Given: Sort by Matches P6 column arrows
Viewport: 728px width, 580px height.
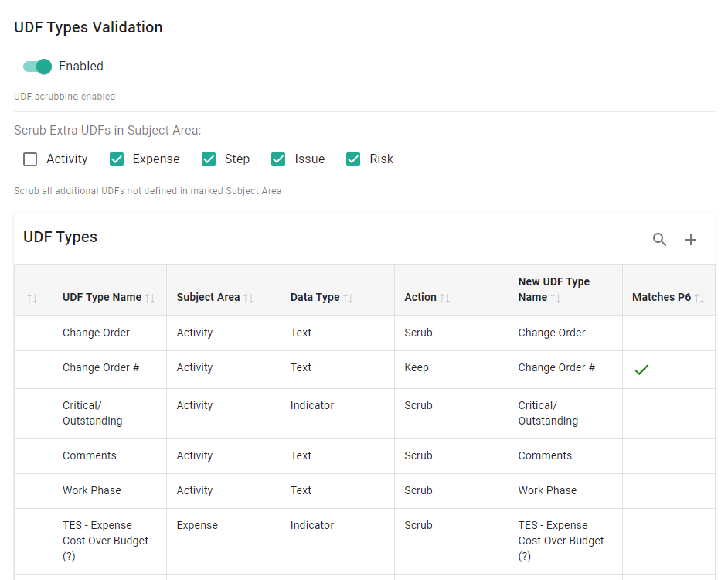Looking at the screenshot, I should pyautogui.click(x=699, y=298).
